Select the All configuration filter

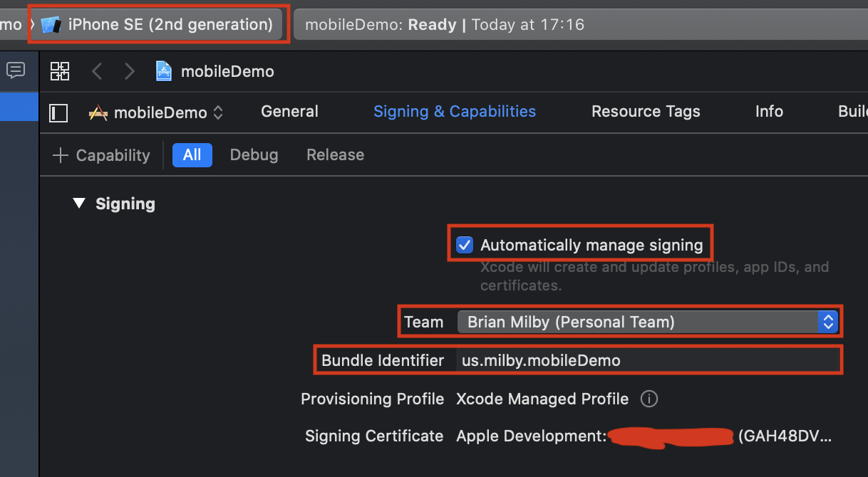[x=192, y=155]
